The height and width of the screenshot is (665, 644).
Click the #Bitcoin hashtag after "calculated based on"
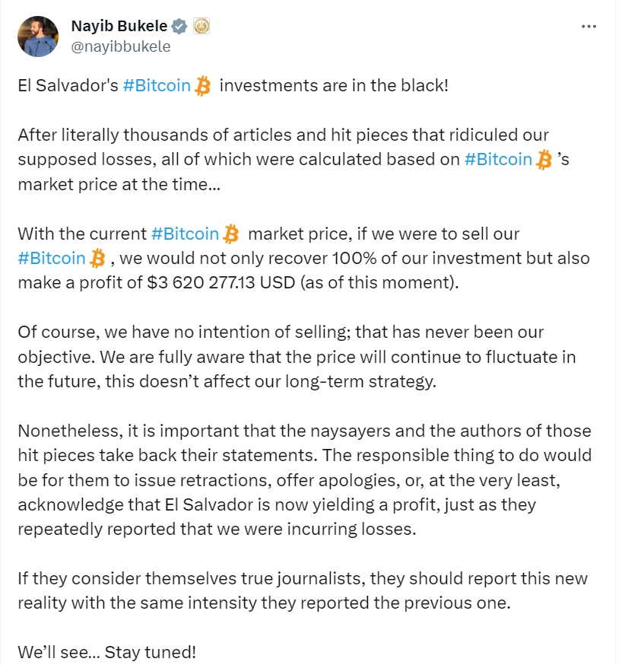[498, 159]
